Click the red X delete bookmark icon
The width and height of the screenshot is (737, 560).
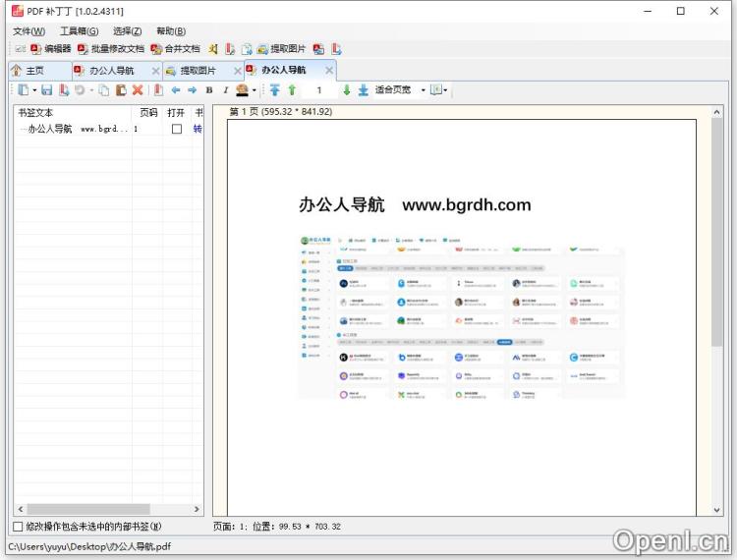click(x=138, y=89)
